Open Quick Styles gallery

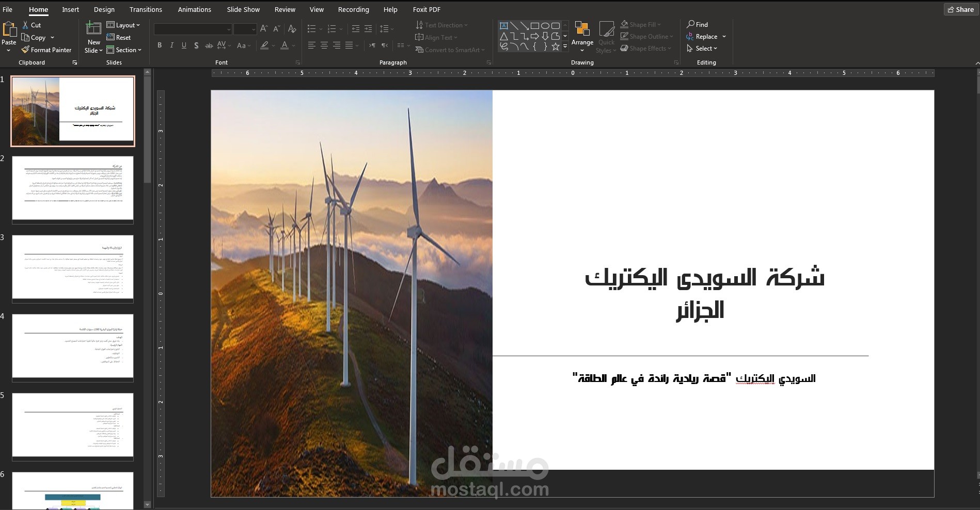606,37
